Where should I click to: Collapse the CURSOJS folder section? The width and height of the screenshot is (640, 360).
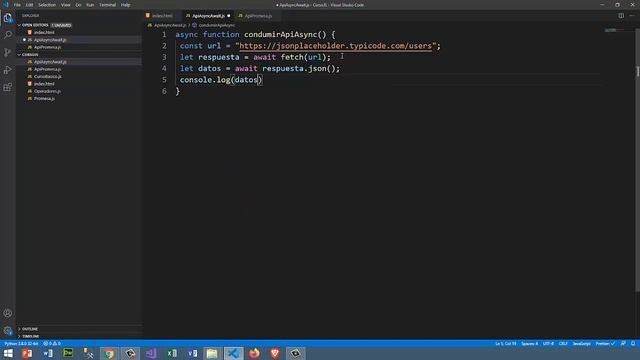tap(30, 54)
